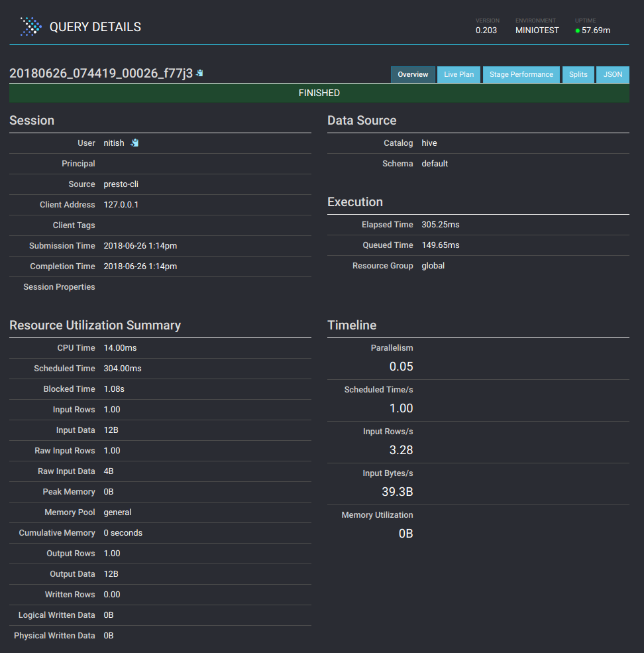Image resolution: width=644 pixels, height=653 pixels.
Task: Click the uptime value 57.69m
Action: pyautogui.click(x=596, y=30)
